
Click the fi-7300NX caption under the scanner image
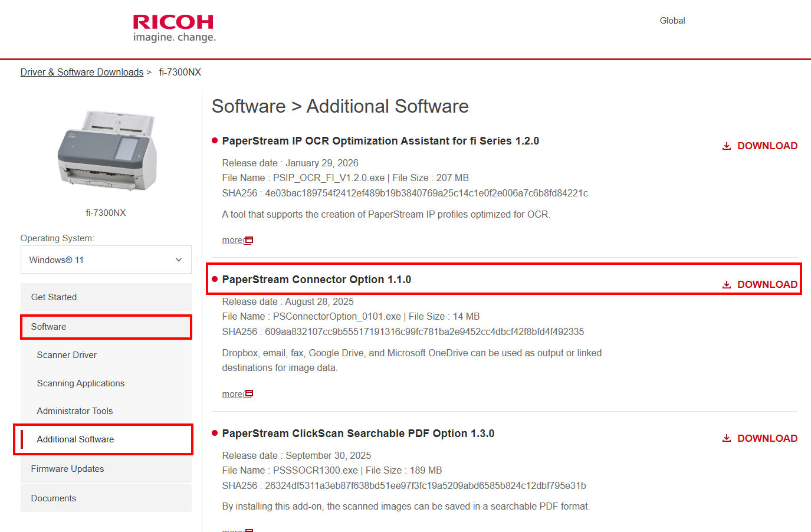point(106,213)
